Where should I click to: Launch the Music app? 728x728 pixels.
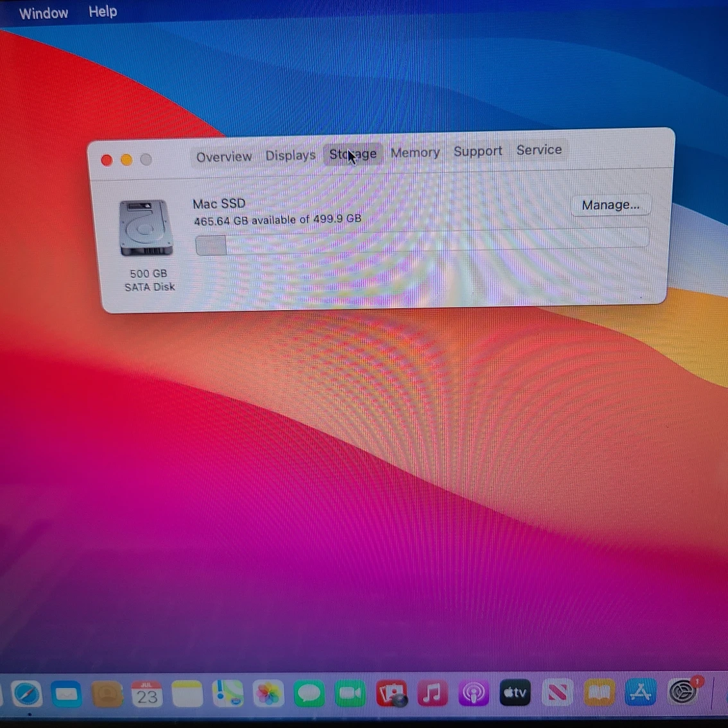click(432, 693)
